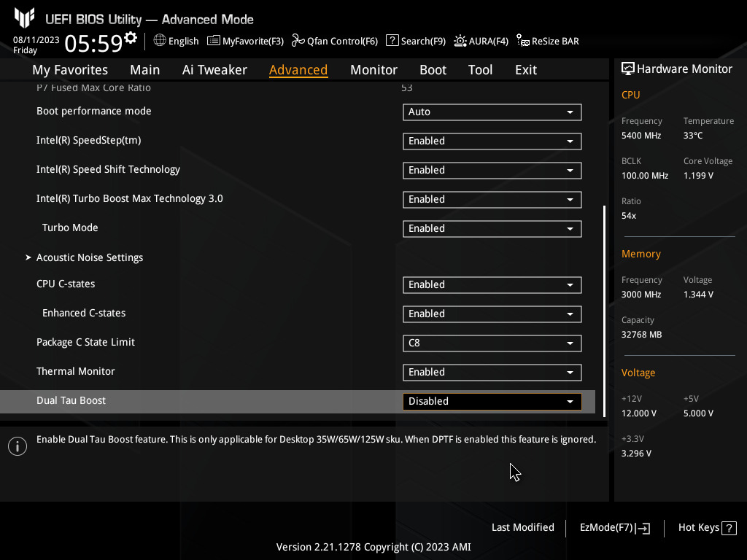Toggle ReSize BAR icon
The image size is (747, 560).
[x=522, y=41]
